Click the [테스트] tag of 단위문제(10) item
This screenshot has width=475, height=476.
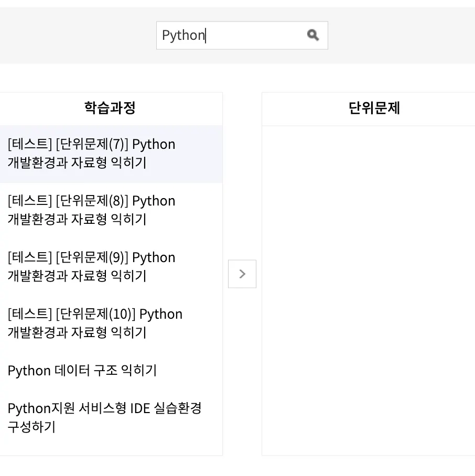[x=30, y=314]
